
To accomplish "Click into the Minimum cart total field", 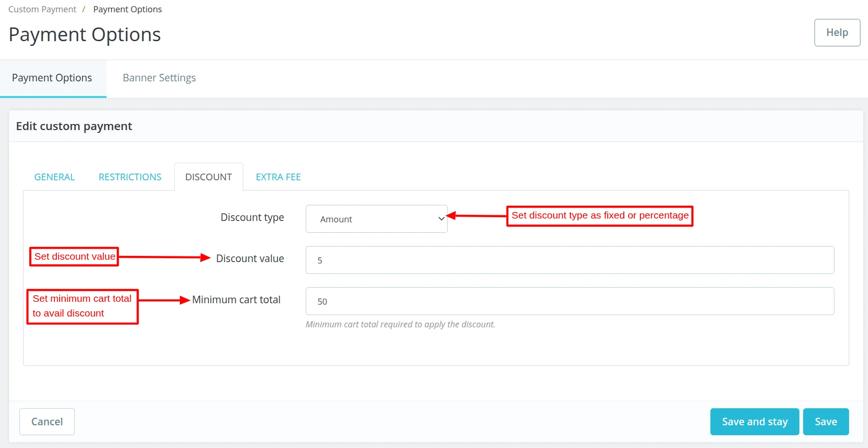I will pos(569,301).
